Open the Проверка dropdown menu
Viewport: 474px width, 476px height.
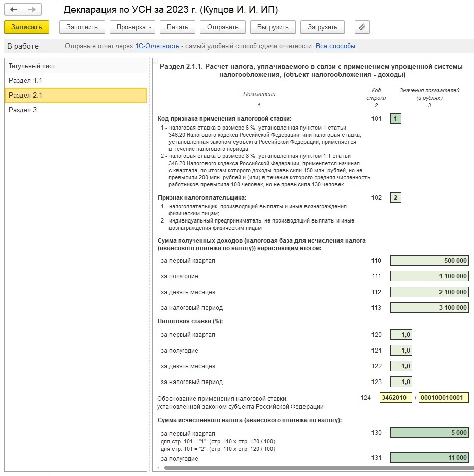132,27
